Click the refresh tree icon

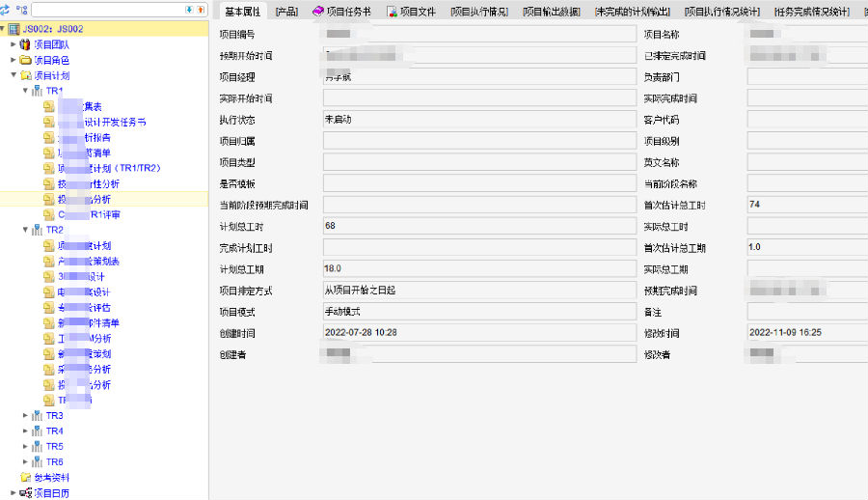(x=5, y=10)
